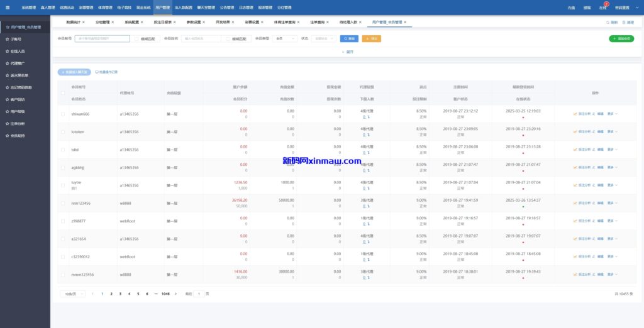644x328 pixels.
Task: Click the 会员账号 search input field
Action: coord(102,38)
